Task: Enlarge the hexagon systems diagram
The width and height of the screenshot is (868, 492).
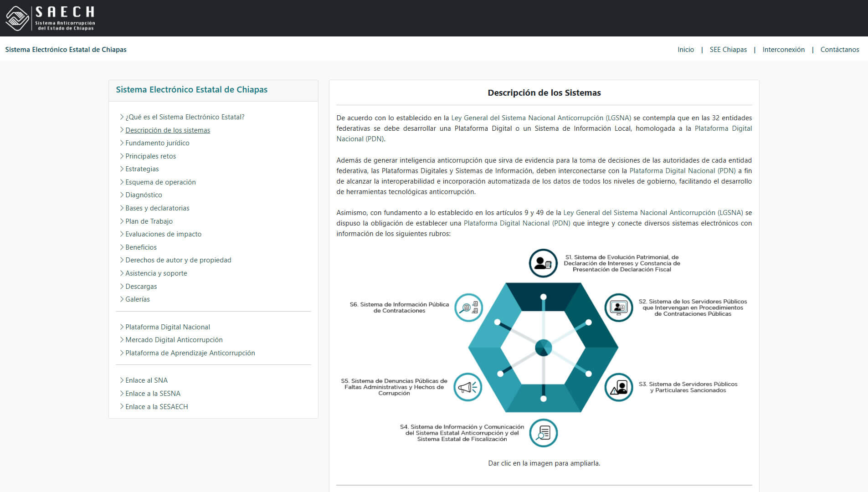Action: [544, 348]
